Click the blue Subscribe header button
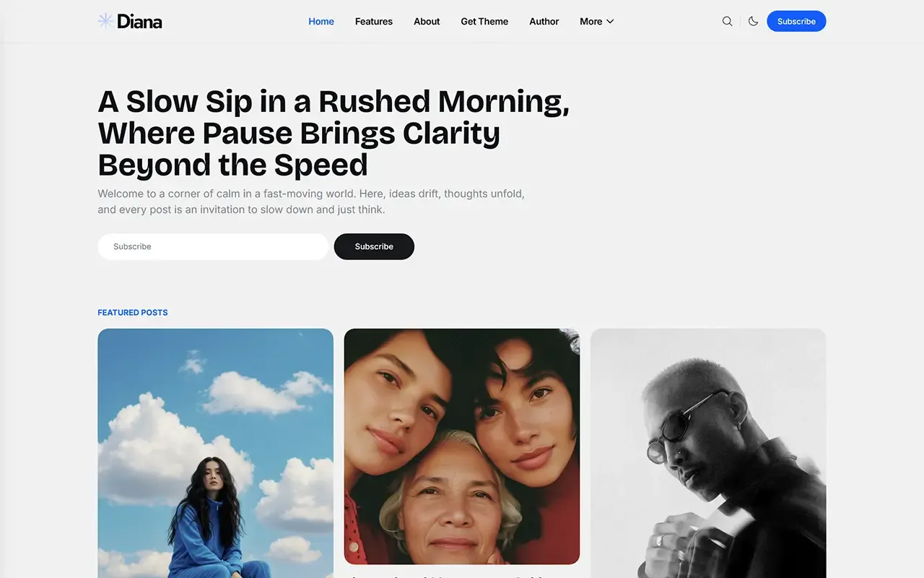The width and height of the screenshot is (924, 578). [796, 22]
